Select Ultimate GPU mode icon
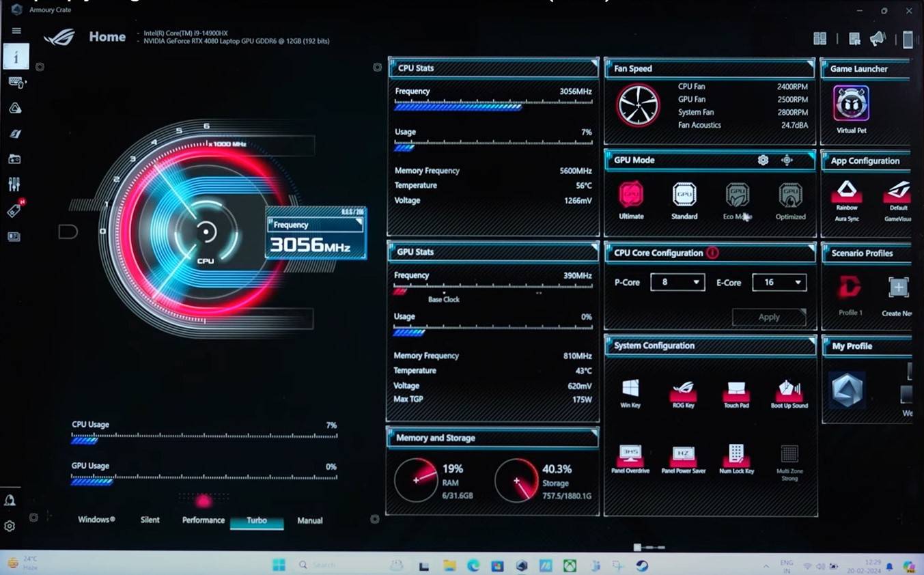This screenshot has width=924, height=575. point(631,196)
